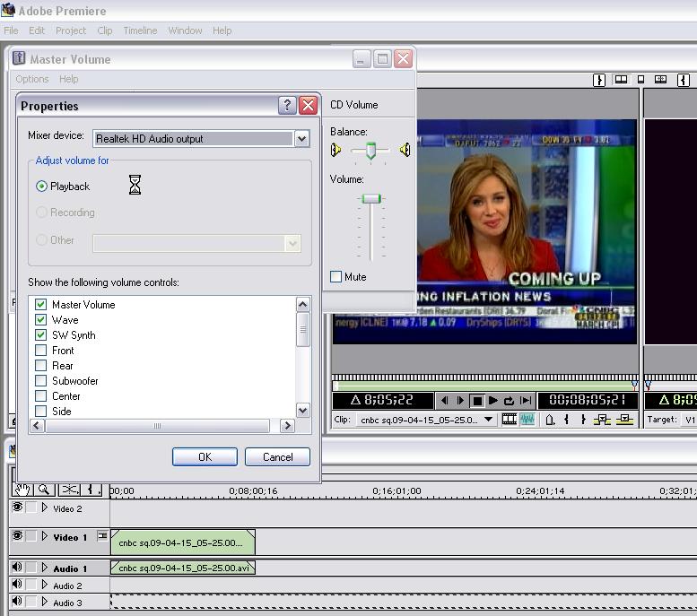This screenshot has height=616, width=697.
Task: Click Trim Mode monitor icon
Action: [660, 80]
